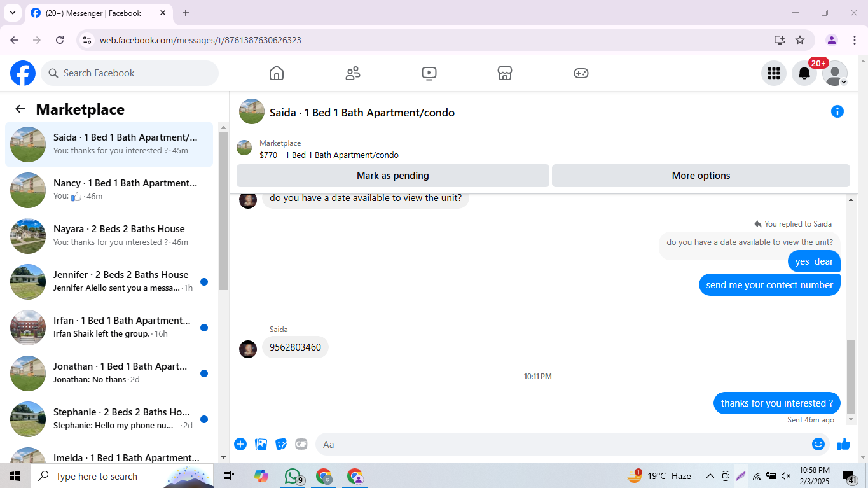
Task: Go back in the browser
Action: click(x=14, y=40)
